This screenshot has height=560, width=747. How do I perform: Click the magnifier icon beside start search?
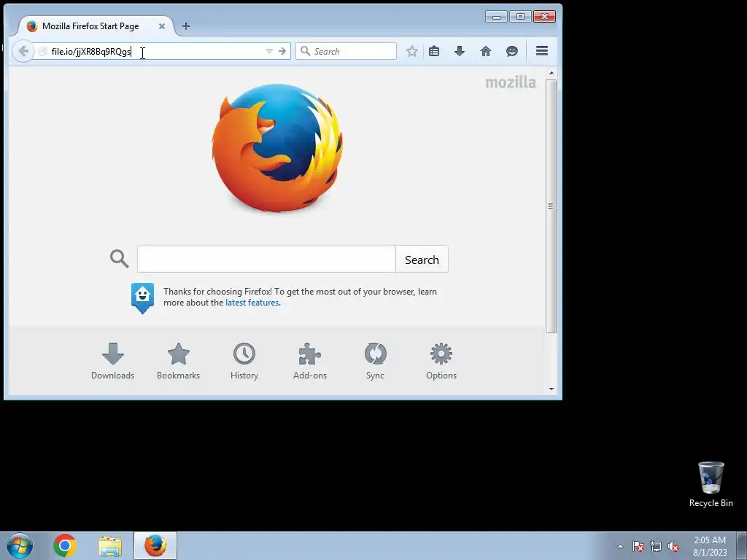click(x=119, y=259)
